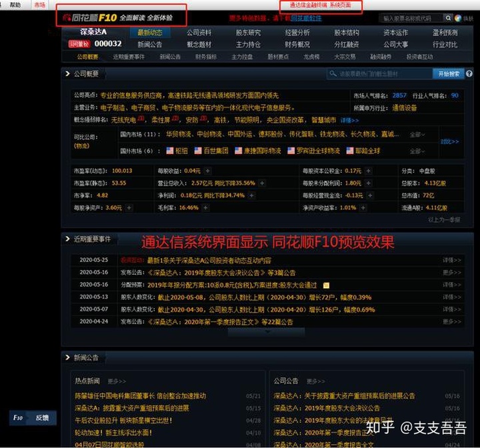The image size is (480, 448).
Task: Click industry 通信设备 value
Action: click(x=405, y=108)
